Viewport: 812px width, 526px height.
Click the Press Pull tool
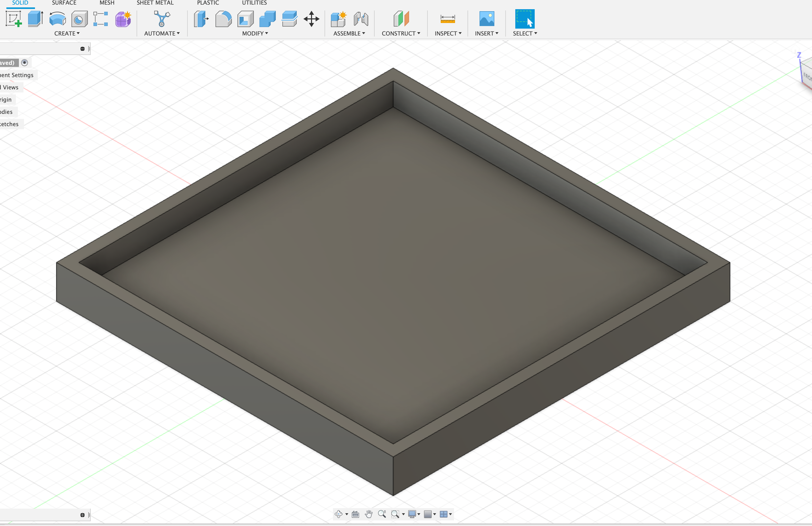pyautogui.click(x=201, y=19)
